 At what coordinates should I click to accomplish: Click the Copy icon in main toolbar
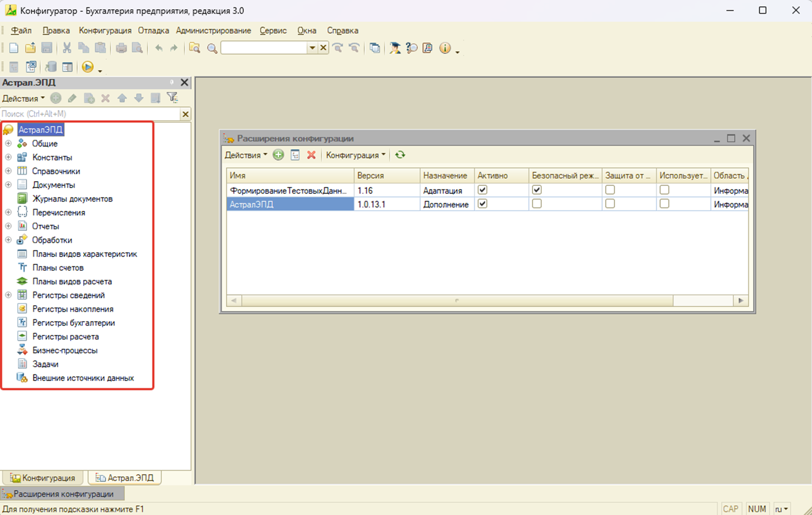pos(83,48)
